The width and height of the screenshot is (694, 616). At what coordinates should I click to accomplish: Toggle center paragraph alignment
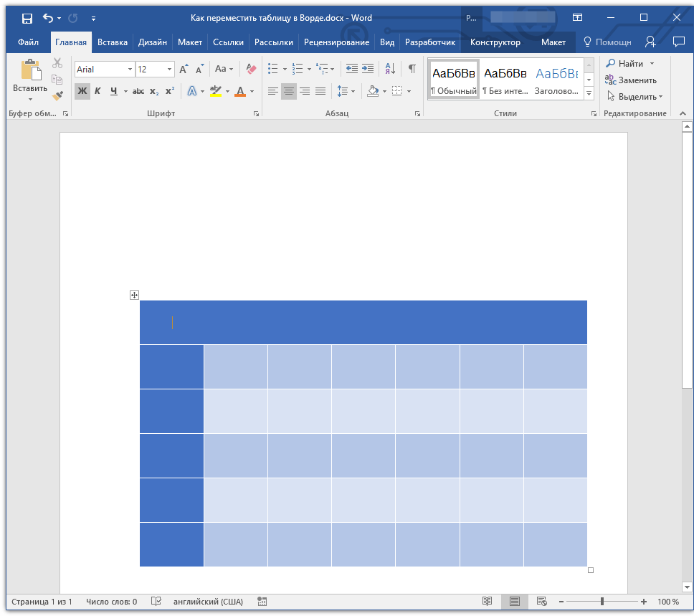pos(289,91)
